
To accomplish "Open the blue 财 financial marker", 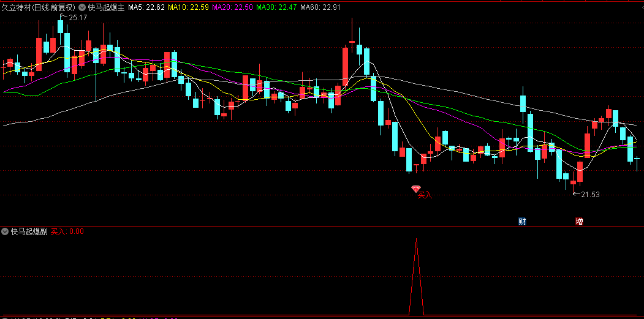I will point(522,222).
